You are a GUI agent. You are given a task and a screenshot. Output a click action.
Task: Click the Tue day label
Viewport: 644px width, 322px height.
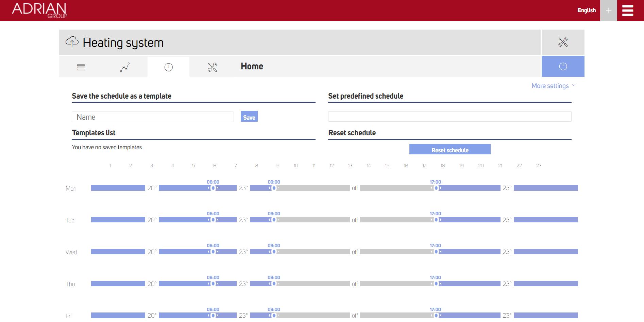tap(70, 220)
